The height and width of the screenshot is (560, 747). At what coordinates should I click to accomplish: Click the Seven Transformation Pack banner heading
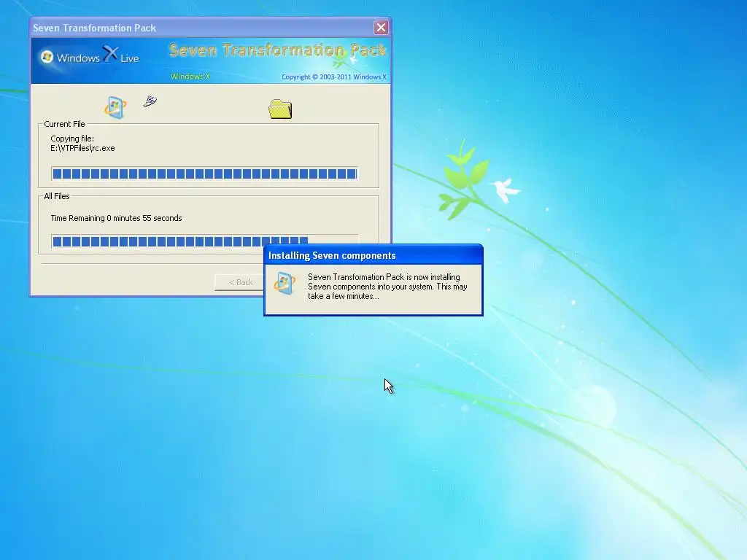point(278,50)
